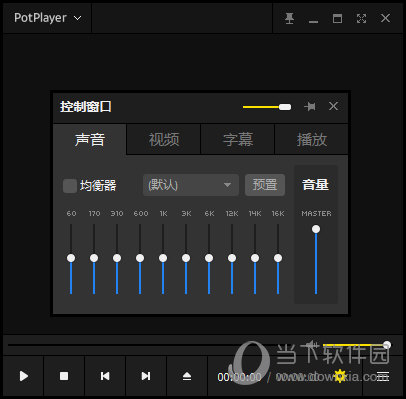Maximize the PotPlayer window
The image size is (406, 399).
click(337, 18)
